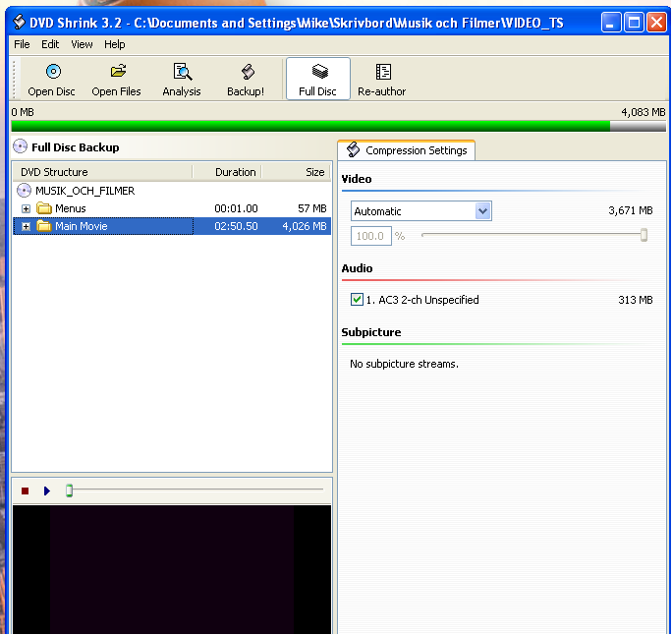
Task: Click the No subpicture streams text
Action: pyautogui.click(x=404, y=364)
